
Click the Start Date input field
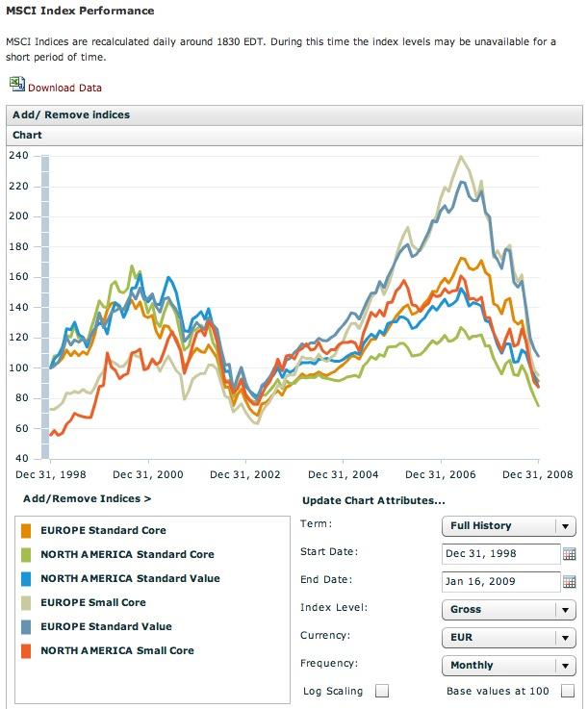pyautogui.click(x=499, y=554)
